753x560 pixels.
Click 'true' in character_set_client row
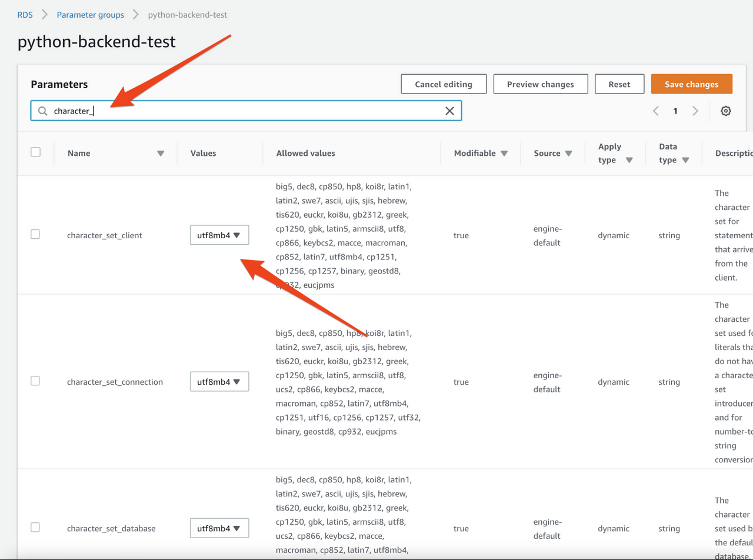click(461, 235)
